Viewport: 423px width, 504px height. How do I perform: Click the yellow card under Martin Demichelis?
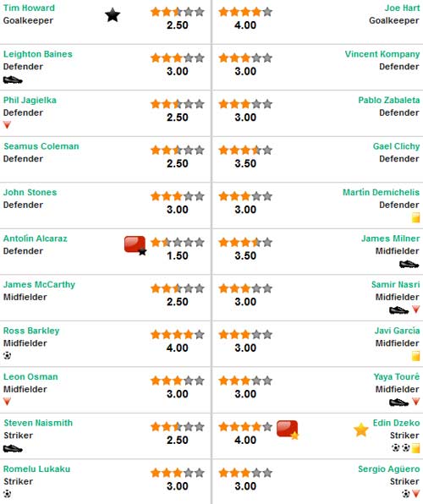click(415, 217)
